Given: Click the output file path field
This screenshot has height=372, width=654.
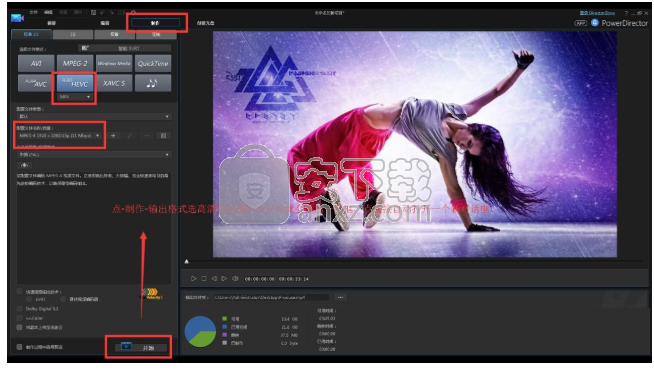Looking at the screenshot, I should pos(272,297).
